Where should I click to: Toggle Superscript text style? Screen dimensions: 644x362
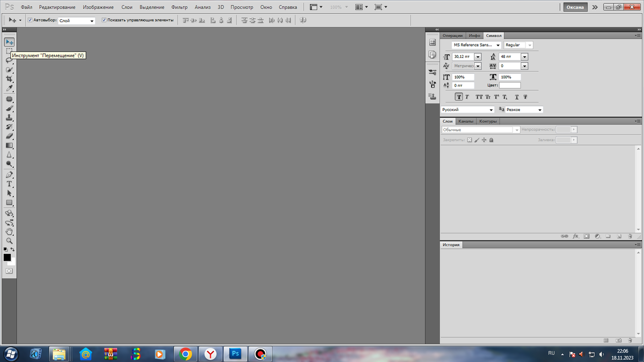(x=496, y=97)
